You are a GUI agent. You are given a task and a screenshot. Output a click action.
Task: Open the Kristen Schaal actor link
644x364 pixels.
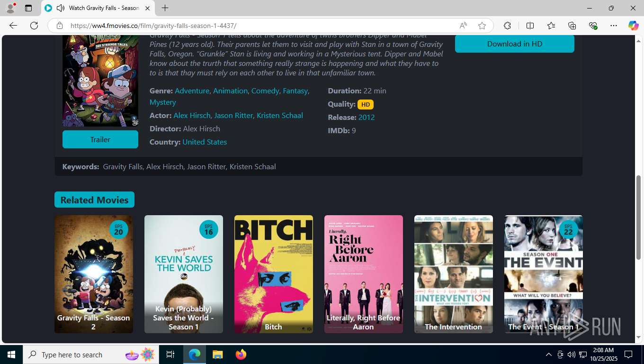279,115
